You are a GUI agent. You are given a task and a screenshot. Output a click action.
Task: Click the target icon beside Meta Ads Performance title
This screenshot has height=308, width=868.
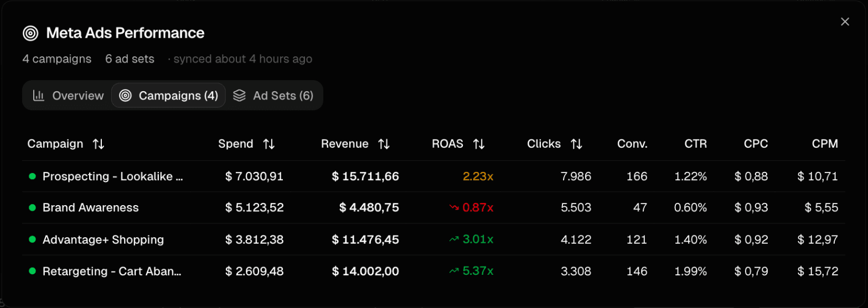[30, 33]
